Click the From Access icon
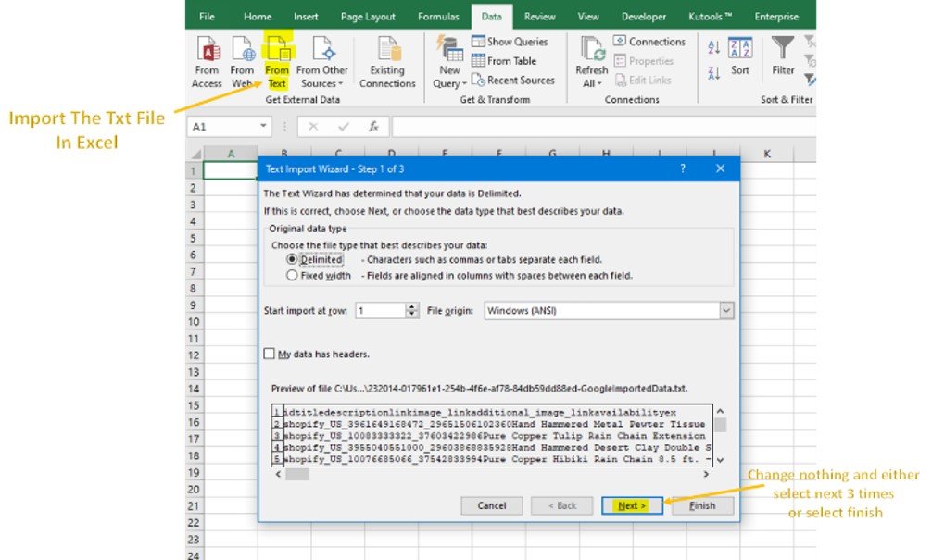Viewport: 932px width, 560px height. click(x=207, y=49)
